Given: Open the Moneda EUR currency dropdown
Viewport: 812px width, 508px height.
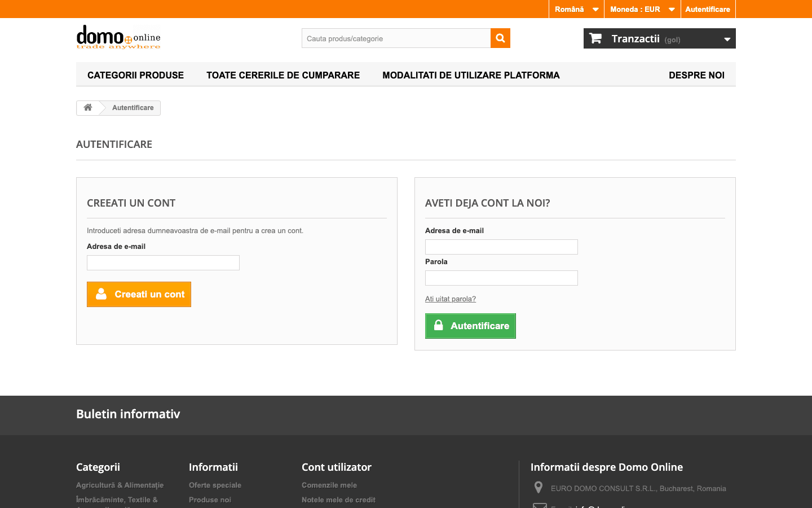Looking at the screenshot, I should click(x=642, y=9).
